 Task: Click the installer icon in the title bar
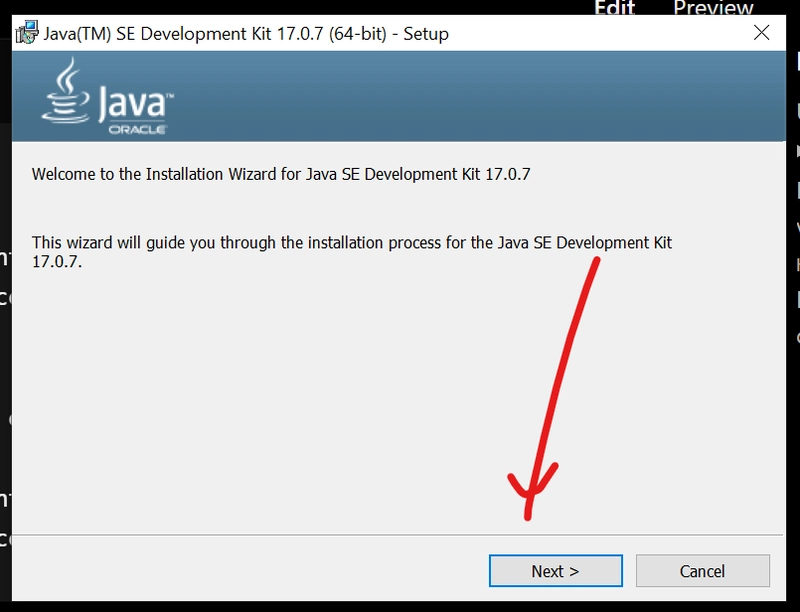(27, 33)
